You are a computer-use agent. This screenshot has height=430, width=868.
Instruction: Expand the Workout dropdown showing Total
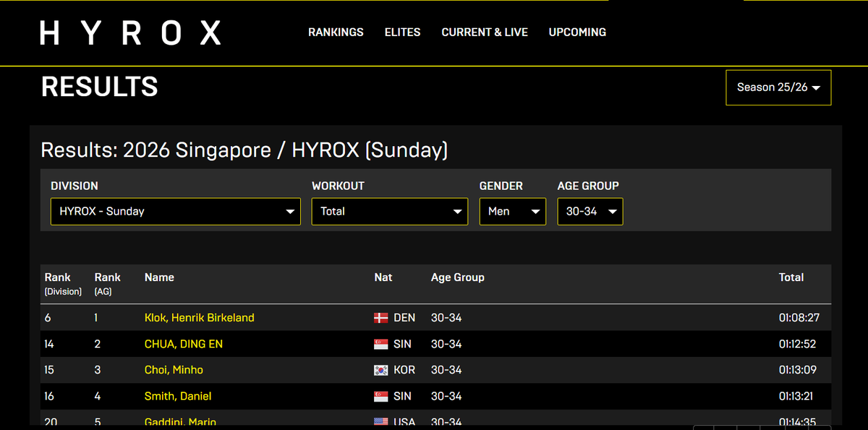click(x=390, y=212)
